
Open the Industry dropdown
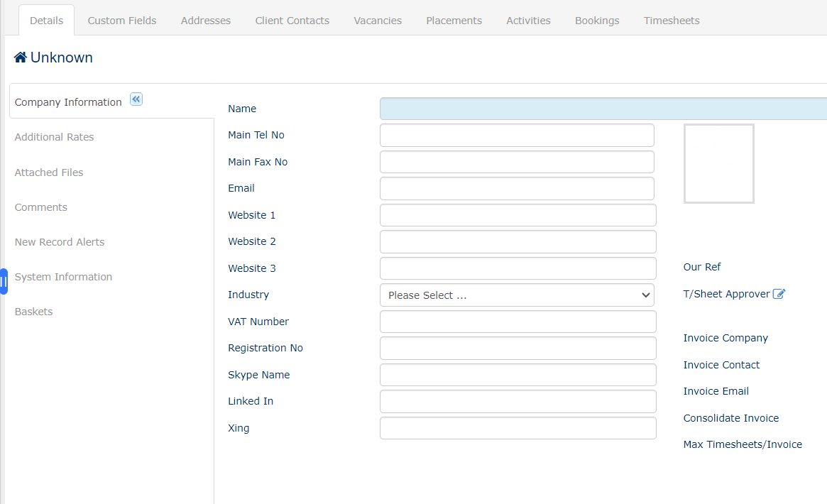pos(517,295)
